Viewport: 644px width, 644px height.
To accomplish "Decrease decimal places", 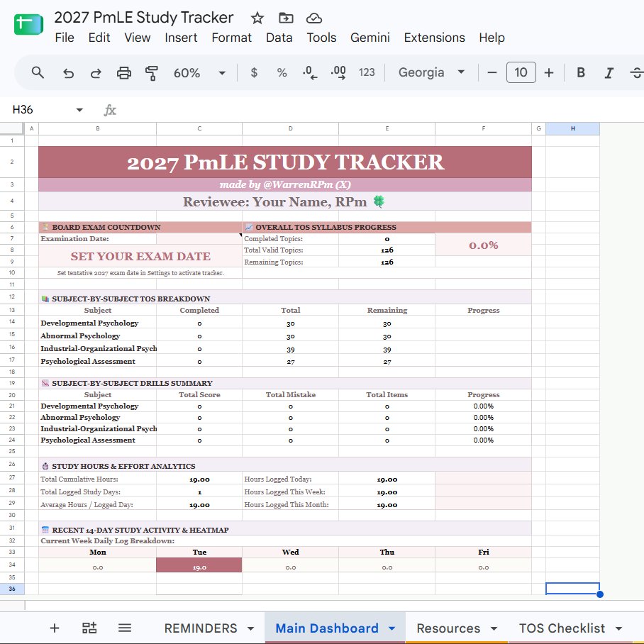I will [310, 72].
